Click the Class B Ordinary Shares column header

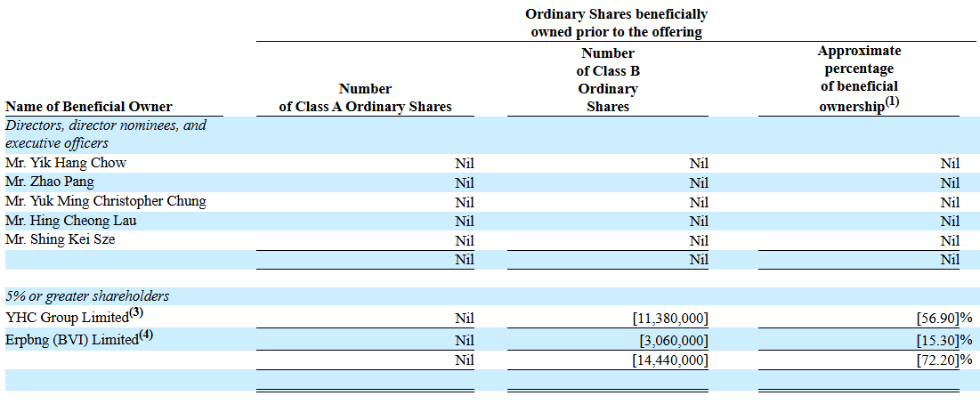coord(608,80)
